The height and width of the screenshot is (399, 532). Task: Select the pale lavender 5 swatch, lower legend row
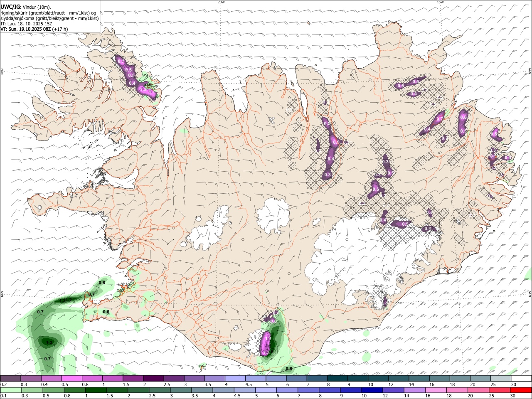pyautogui.click(x=266, y=390)
